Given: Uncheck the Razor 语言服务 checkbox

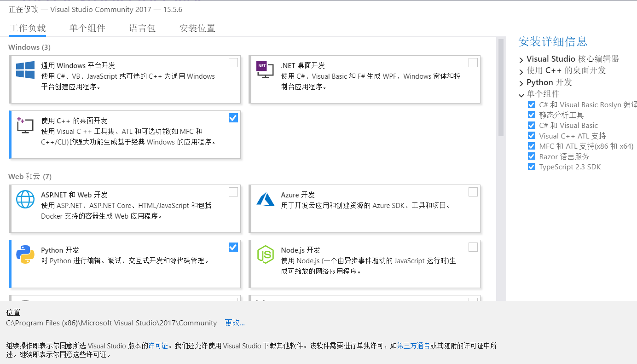Looking at the screenshot, I should point(532,156).
